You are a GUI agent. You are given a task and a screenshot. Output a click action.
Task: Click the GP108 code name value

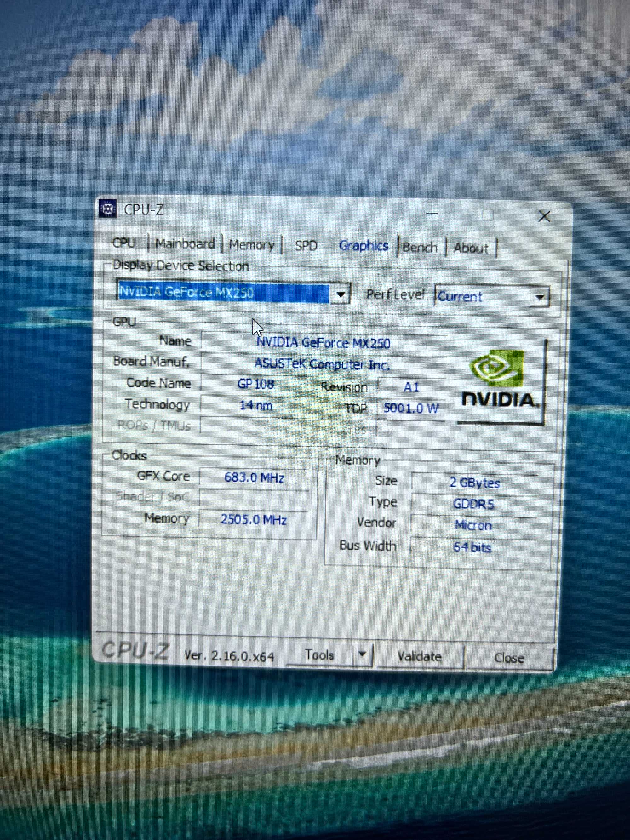pos(255,384)
